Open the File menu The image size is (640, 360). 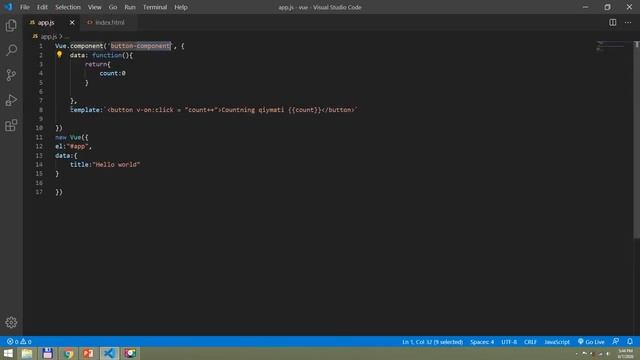click(x=25, y=7)
